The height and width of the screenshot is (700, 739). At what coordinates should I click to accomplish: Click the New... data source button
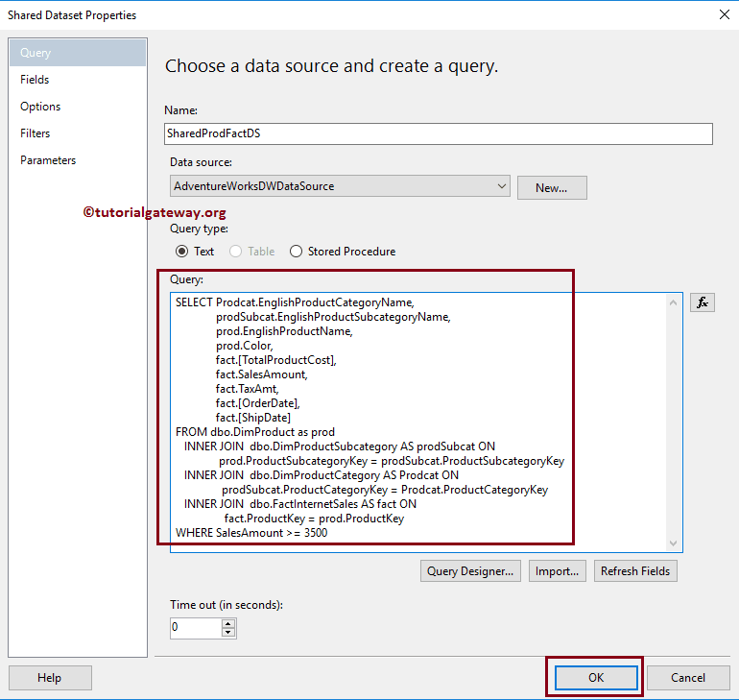click(552, 187)
